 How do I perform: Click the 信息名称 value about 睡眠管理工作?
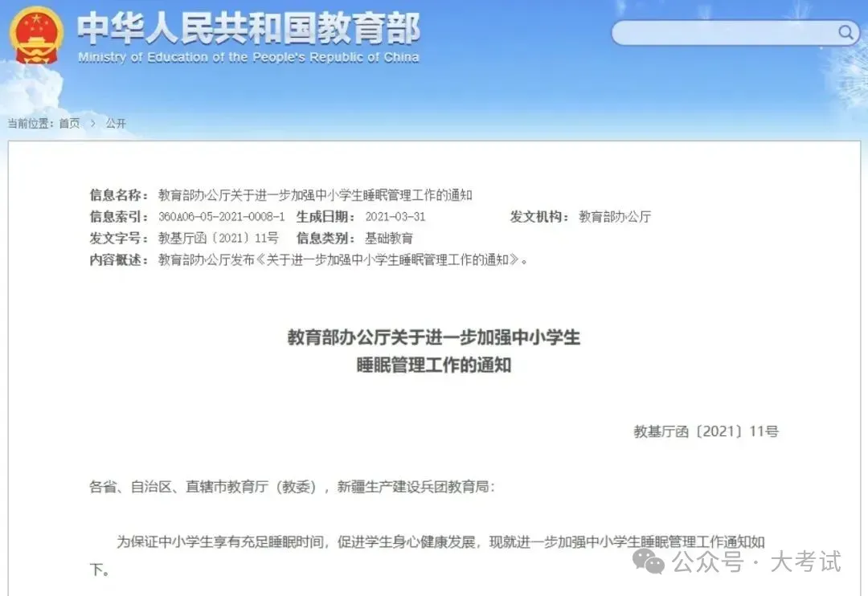(x=315, y=195)
